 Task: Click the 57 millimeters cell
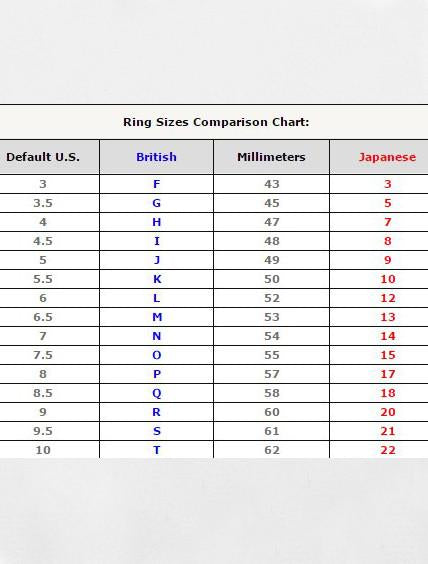(x=272, y=374)
